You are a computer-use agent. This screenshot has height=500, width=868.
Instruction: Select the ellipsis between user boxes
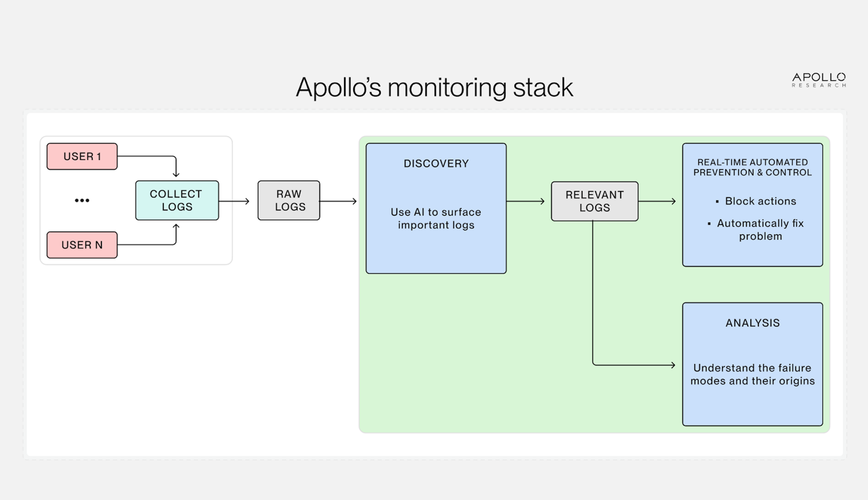[82, 200]
